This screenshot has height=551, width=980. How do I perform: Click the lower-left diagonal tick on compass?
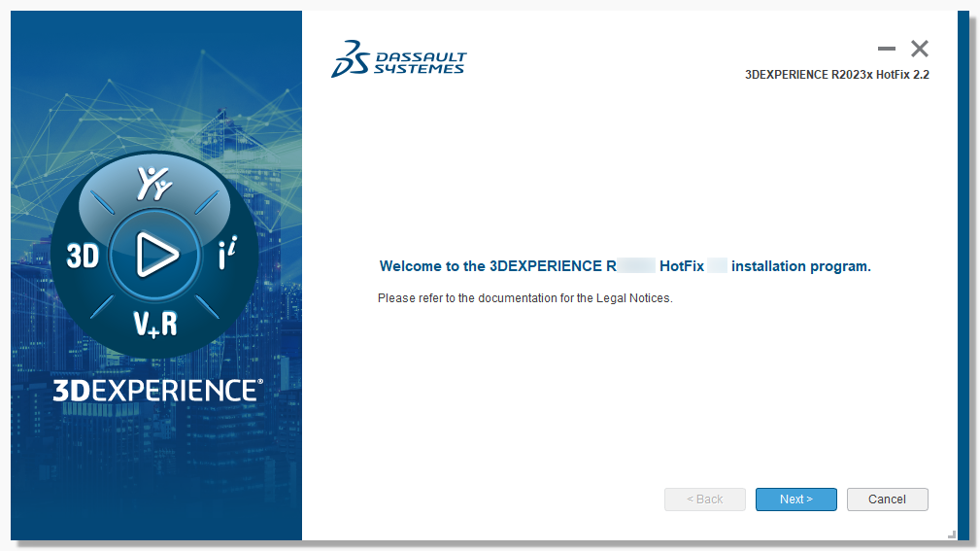pos(105,307)
